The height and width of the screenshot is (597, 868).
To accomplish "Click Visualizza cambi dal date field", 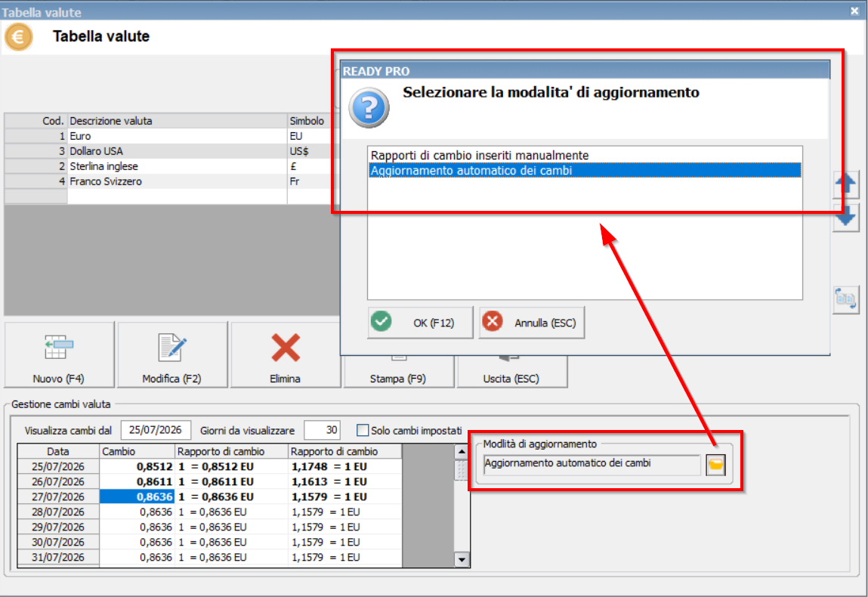I will click(x=156, y=430).
